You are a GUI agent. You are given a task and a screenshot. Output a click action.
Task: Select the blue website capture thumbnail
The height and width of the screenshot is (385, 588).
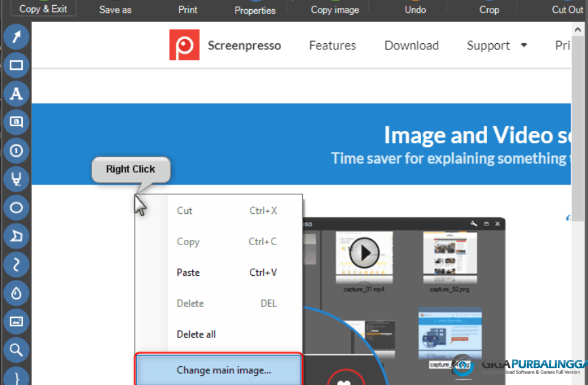point(450,333)
